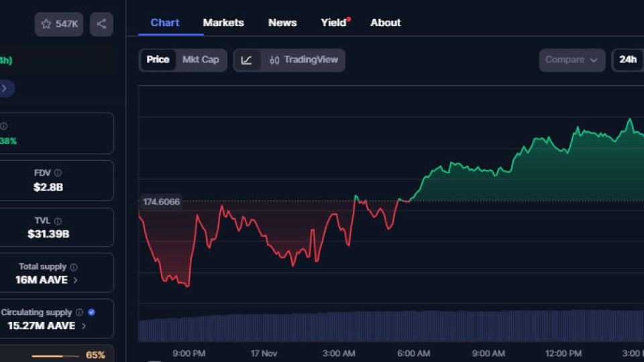Click the info icon beside Total supply
This screenshot has height=362, width=644.
point(74,267)
